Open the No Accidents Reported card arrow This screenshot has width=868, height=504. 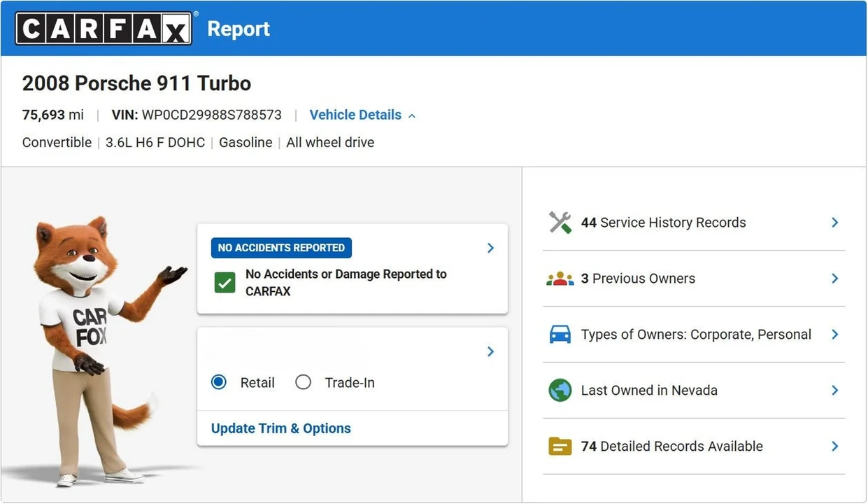click(490, 248)
